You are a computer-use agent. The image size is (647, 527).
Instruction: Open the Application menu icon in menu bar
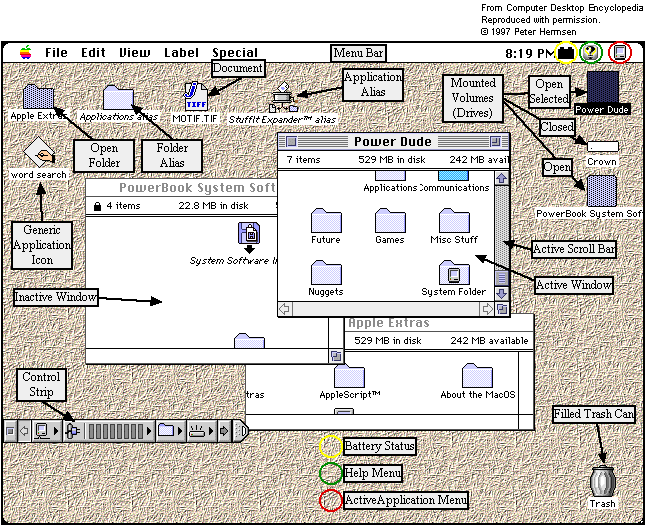(620, 53)
